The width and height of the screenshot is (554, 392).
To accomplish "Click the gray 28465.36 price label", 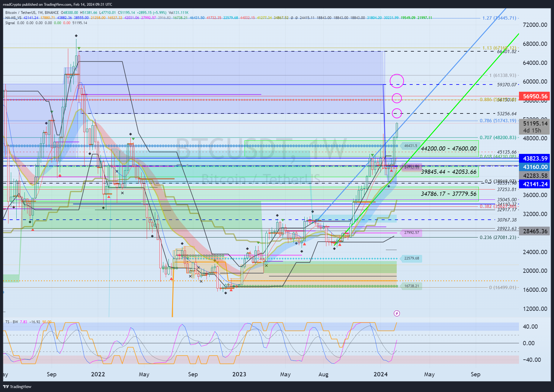I will click(x=535, y=231).
